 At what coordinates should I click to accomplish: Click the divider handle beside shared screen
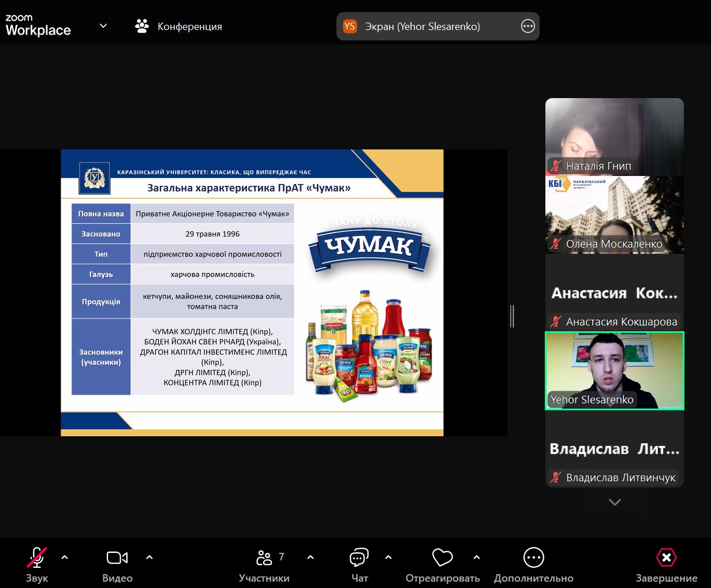pos(512,316)
